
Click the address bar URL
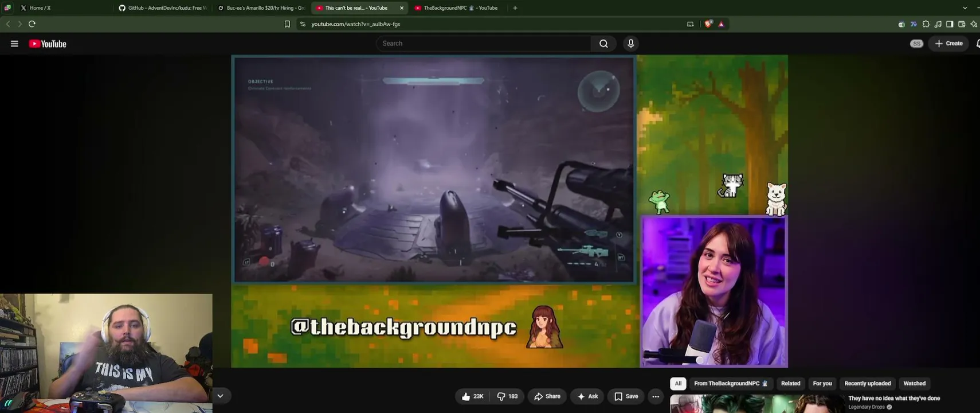click(356, 24)
